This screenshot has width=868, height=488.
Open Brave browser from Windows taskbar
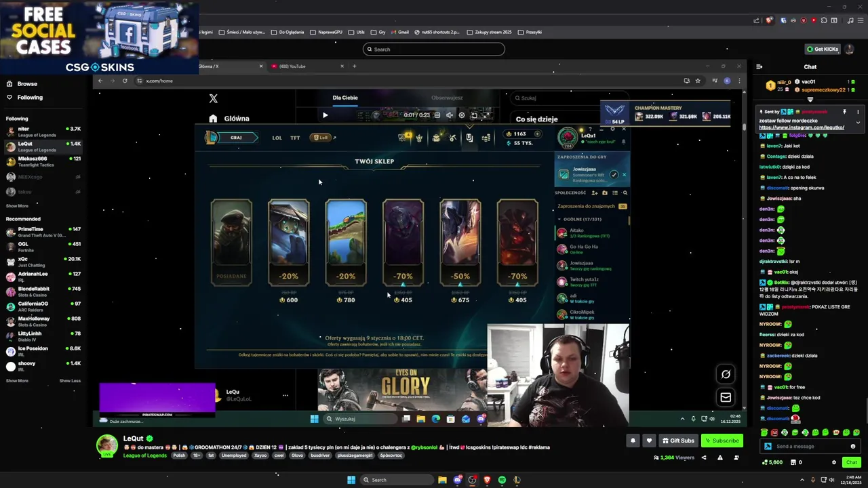(487, 480)
